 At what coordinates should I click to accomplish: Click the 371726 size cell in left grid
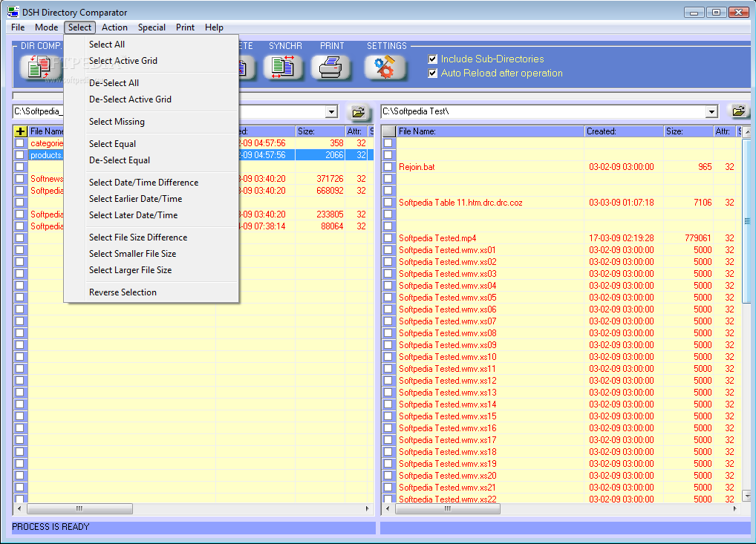(x=319, y=179)
